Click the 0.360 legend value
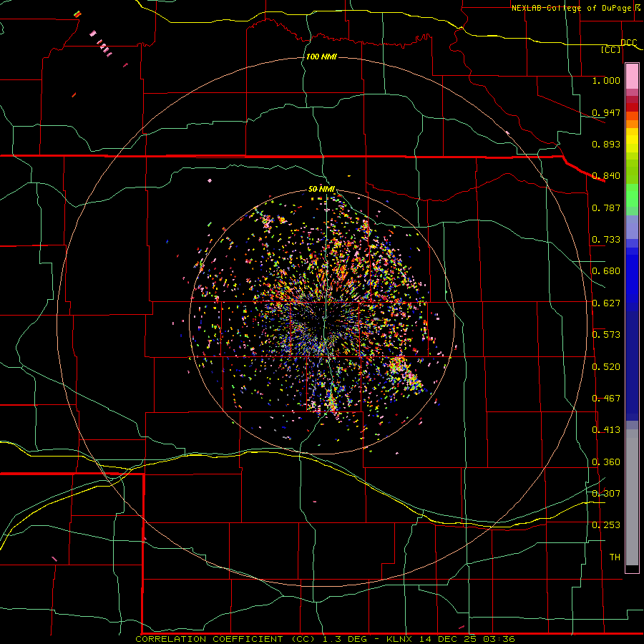Screen dimensions: 644x644 pos(606,462)
